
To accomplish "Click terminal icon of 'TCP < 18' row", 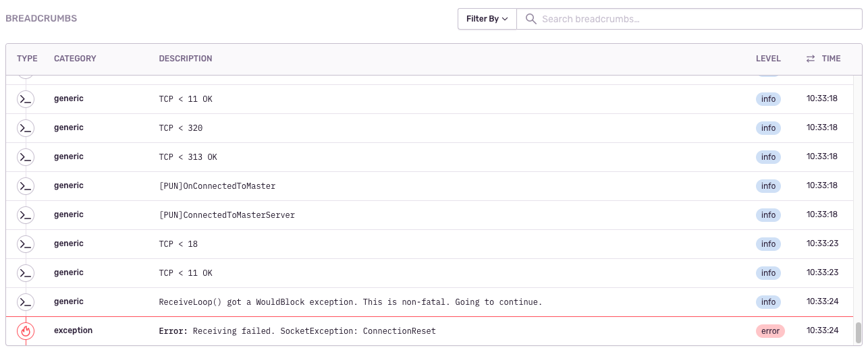I will (x=26, y=244).
